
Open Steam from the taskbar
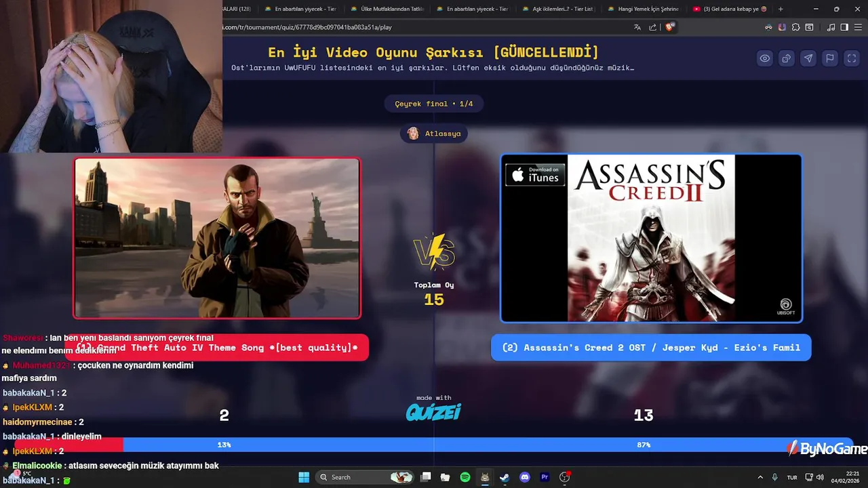pos(505,477)
